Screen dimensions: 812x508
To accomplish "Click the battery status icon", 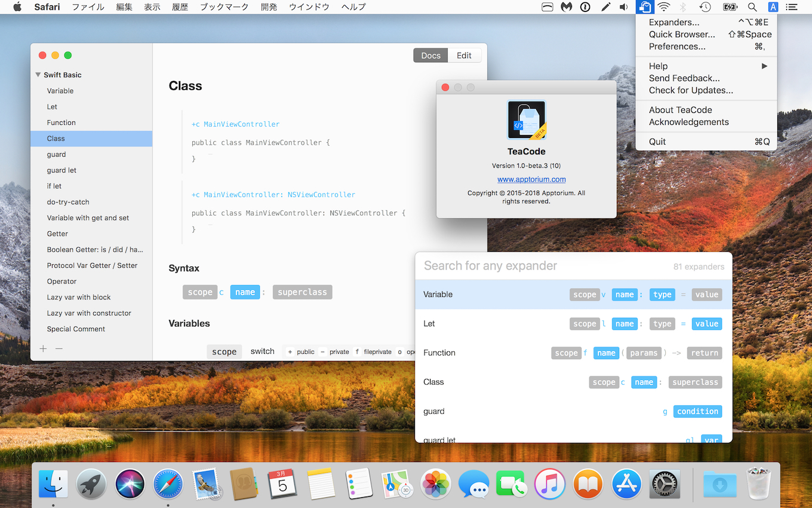I will [x=730, y=7].
